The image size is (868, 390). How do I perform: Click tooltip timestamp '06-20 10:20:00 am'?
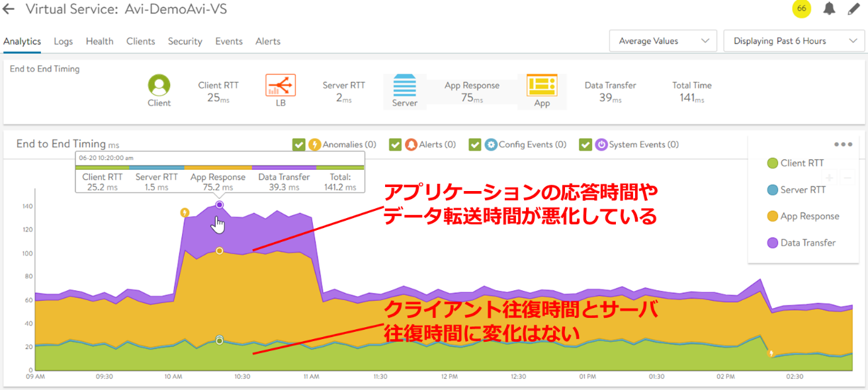pyautogui.click(x=107, y=158)
